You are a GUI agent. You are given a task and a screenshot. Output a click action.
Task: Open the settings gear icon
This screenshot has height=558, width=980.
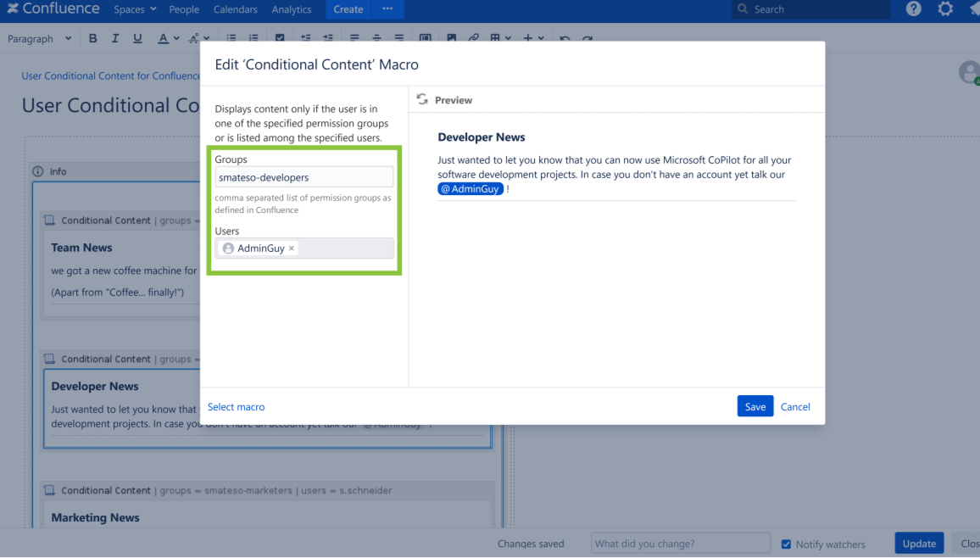945,9
